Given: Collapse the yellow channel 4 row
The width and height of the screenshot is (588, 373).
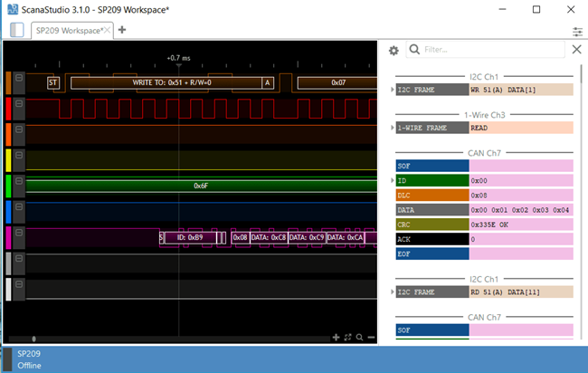Looking at the screenshot, I should pos(19,156).
